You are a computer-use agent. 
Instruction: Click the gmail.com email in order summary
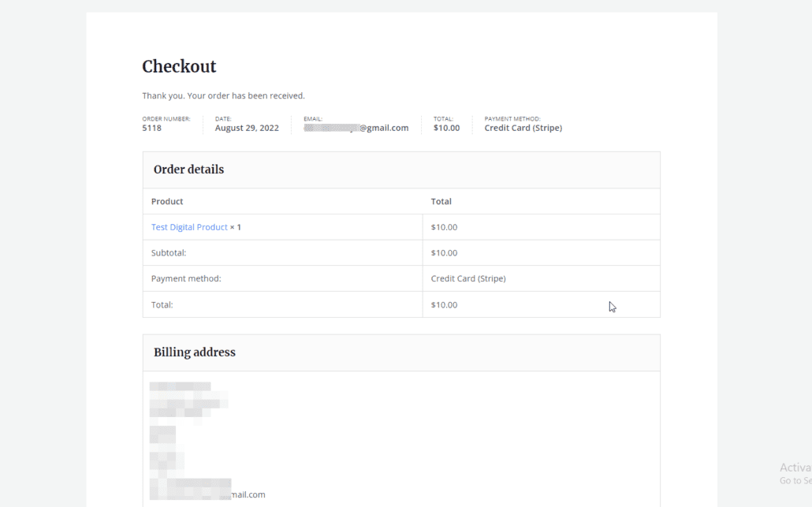[356, 128]
